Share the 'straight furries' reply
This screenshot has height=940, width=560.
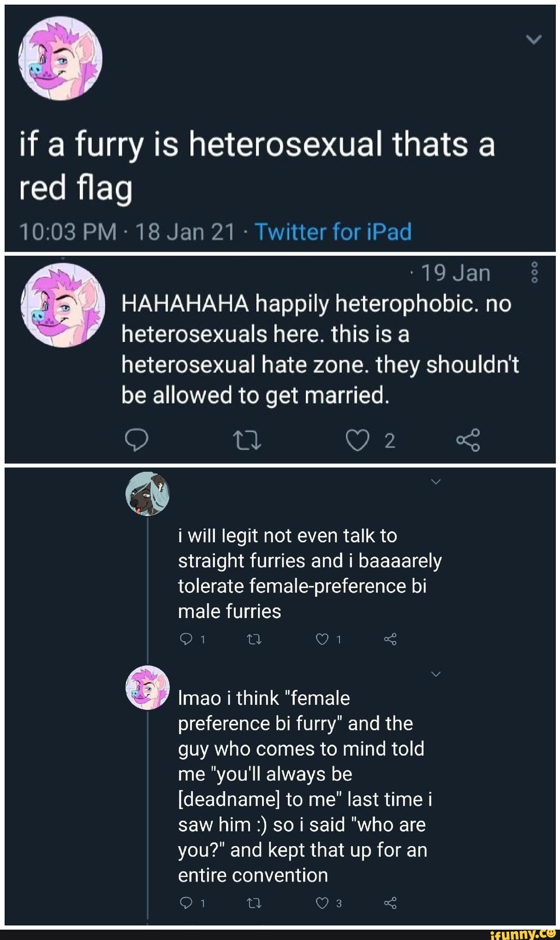coord(390,640)
